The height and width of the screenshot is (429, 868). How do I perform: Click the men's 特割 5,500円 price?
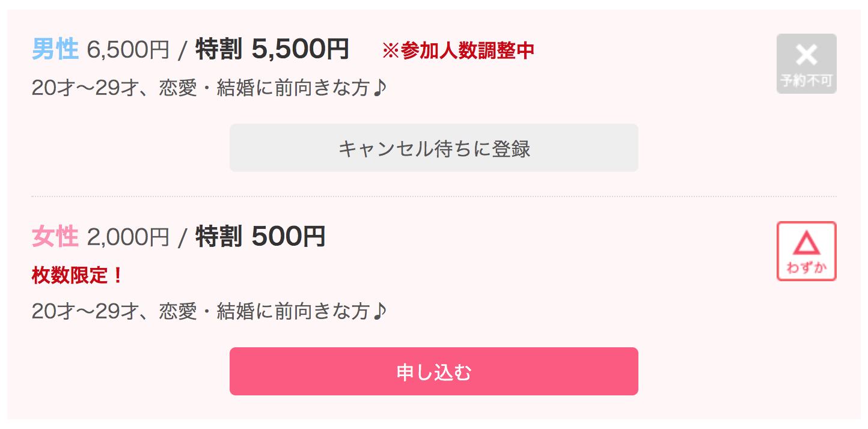pyautogui.click(x=272, y=49)
